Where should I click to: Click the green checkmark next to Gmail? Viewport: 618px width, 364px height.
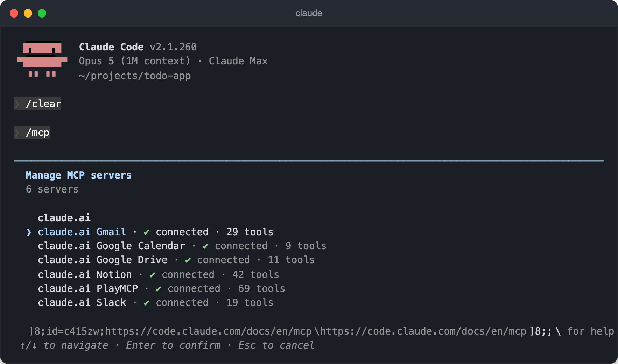tap(147, 232)
